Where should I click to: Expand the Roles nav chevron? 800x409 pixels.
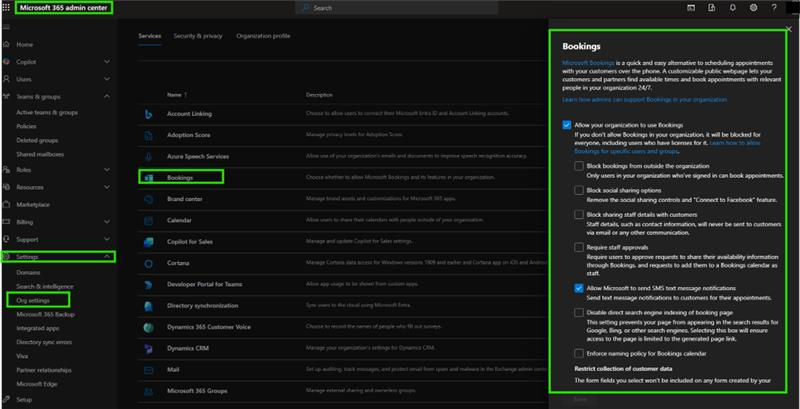pos(107,169)
